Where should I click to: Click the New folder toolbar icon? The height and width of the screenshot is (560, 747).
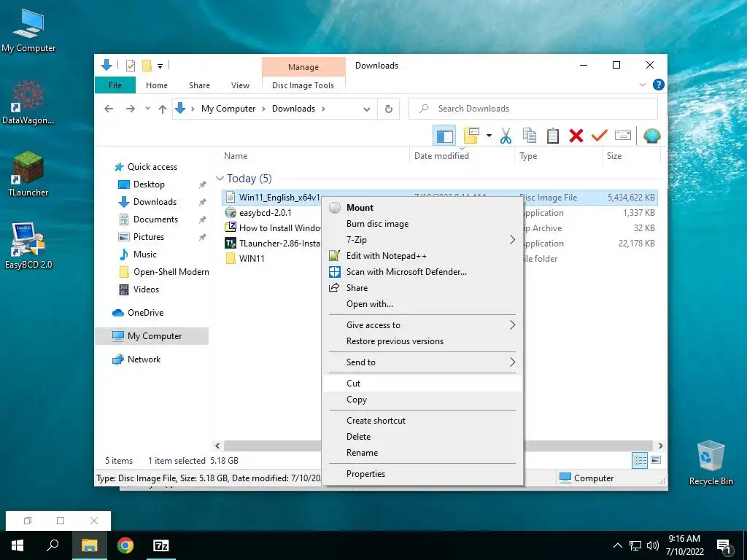point(471,136)
